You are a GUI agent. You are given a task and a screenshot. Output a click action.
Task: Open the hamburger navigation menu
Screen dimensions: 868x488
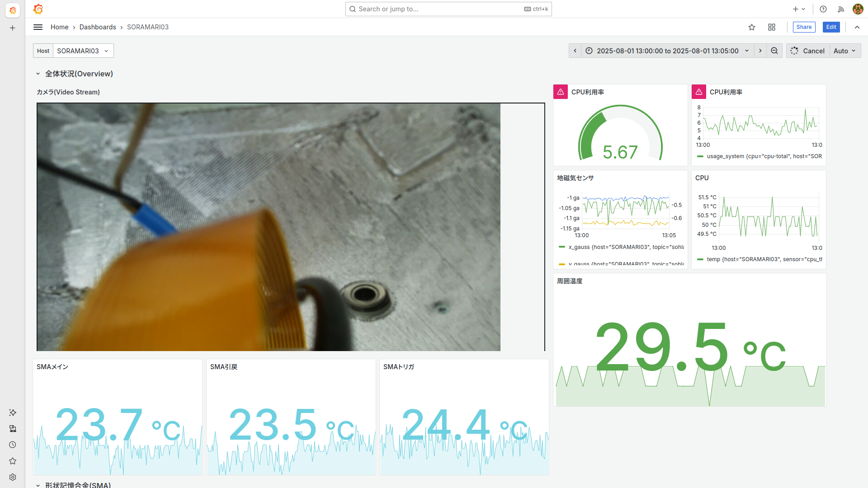click(38, 27)
